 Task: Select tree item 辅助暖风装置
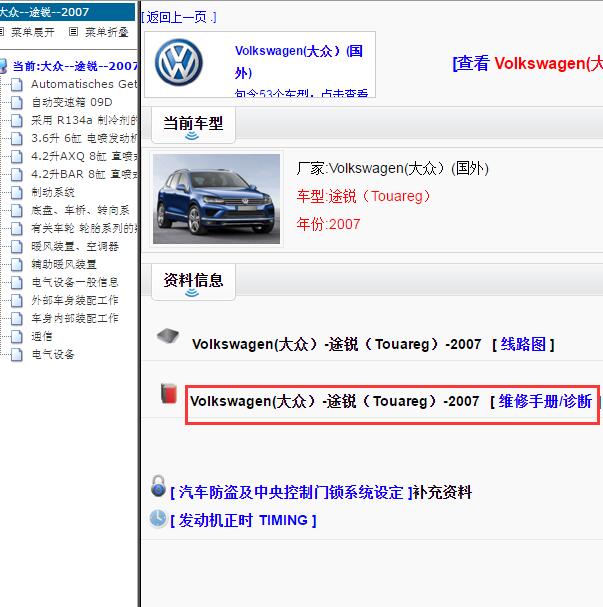pos(64,264)
